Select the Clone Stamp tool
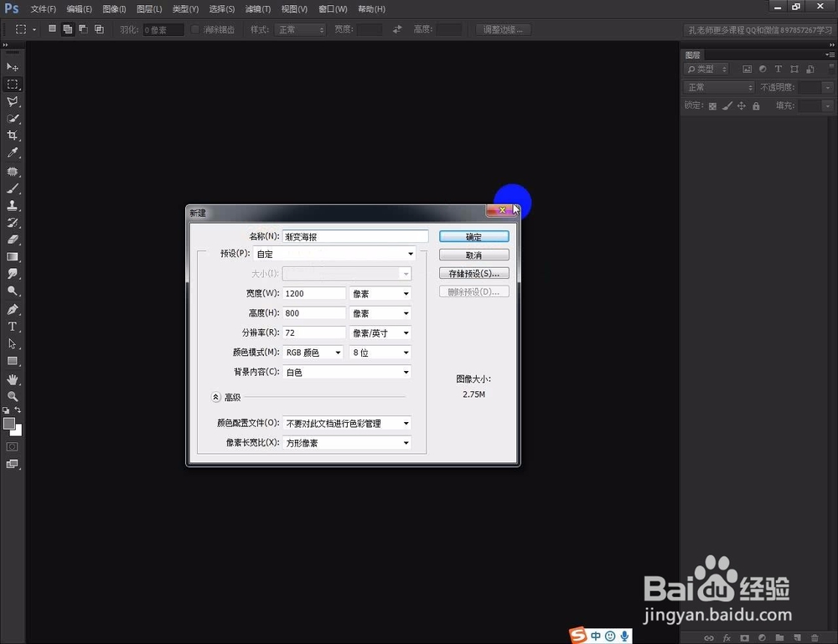 pyautogui.click(x=13, y=206)
